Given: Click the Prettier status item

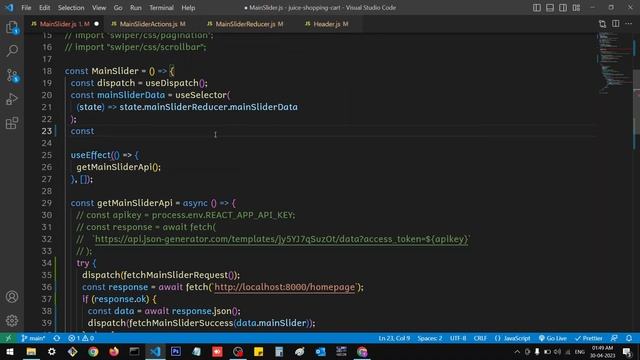Looking at the screenshot, I should click(589, 338).
